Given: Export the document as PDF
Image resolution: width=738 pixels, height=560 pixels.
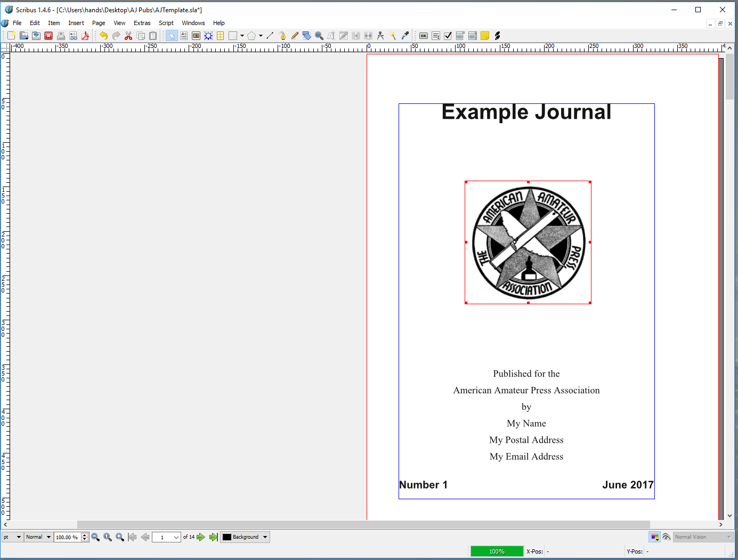Looking at the screenshot, I should (x=85, y=36).
